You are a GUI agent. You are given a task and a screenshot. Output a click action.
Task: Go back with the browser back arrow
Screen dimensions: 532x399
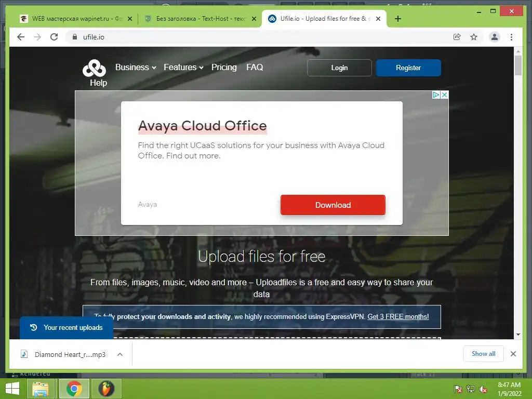[x=21, y=37]
